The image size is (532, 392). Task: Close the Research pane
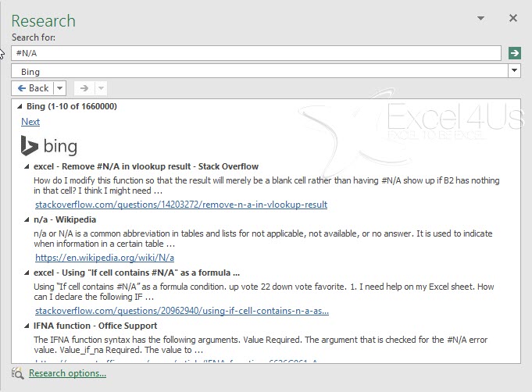point(513,18)
